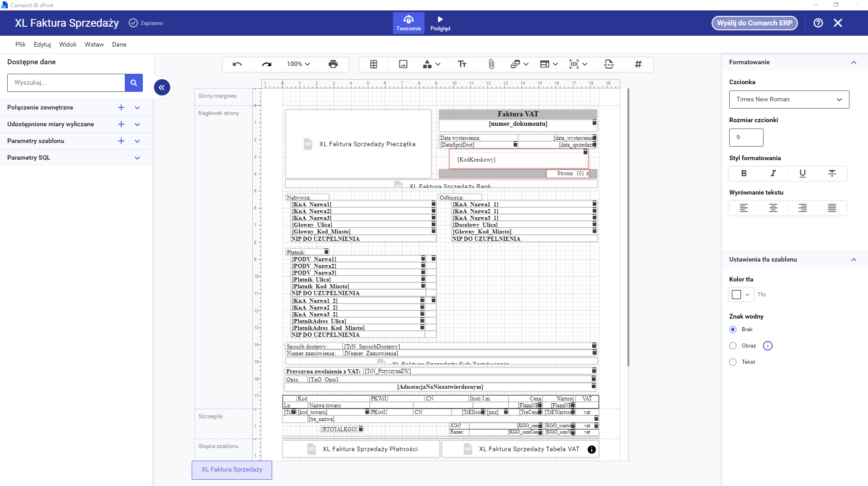Click info icon beside Obraz option
Screen dimensions: 868x486
(768, 346)
